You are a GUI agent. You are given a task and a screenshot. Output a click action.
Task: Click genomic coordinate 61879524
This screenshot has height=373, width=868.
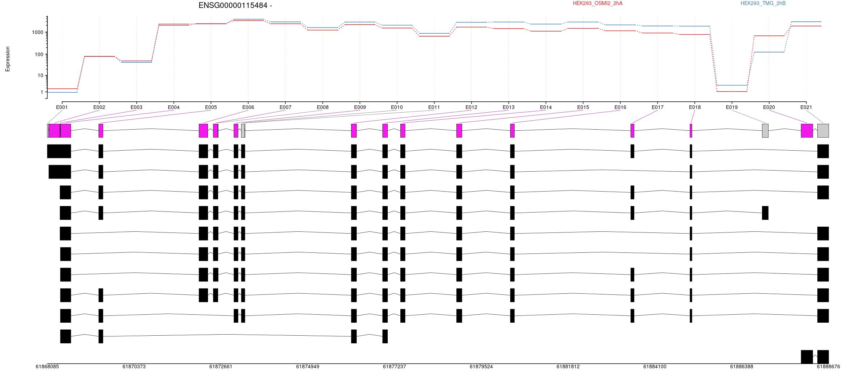481,366
